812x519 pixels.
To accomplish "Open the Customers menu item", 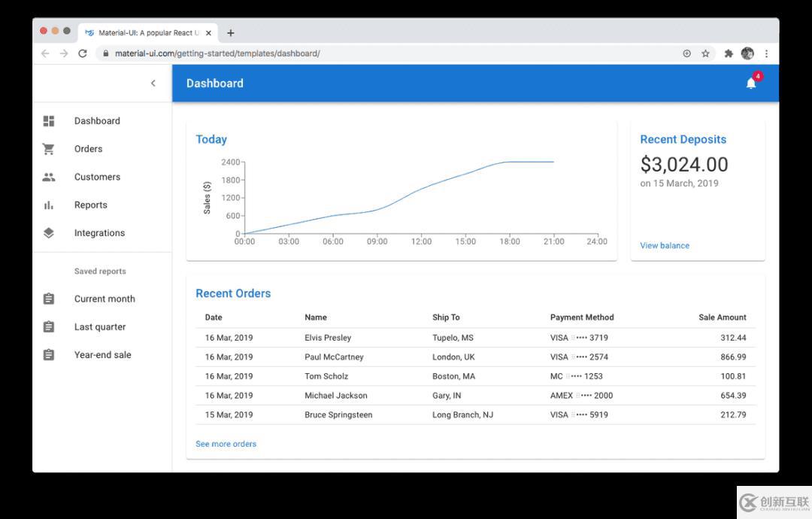I will click(102, 178).
